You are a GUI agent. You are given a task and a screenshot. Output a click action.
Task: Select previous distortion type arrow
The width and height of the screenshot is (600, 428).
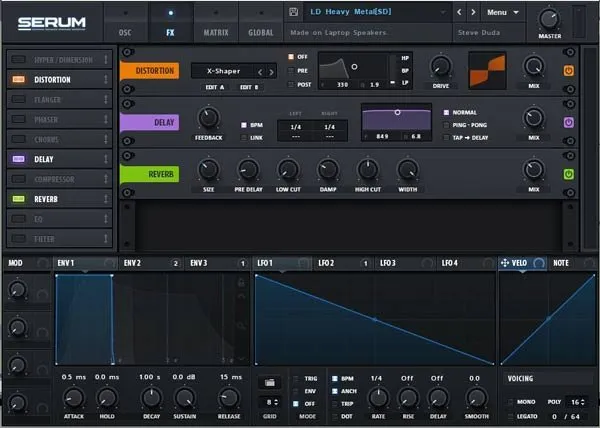260,72
